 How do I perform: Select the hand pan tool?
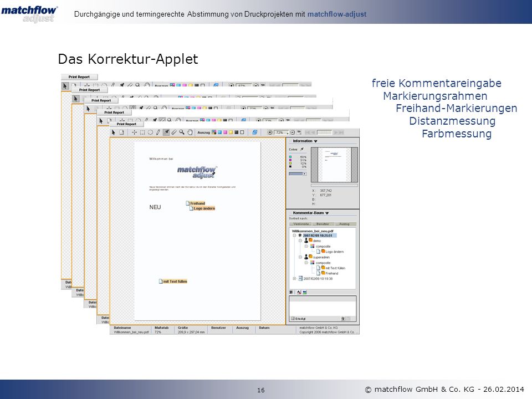coord(190,132)
